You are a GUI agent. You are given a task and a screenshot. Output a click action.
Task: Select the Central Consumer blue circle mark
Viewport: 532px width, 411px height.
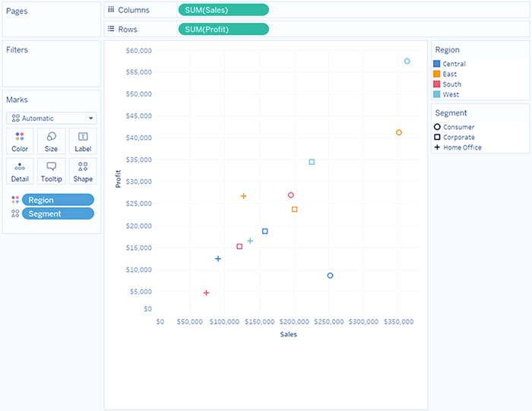330,276
